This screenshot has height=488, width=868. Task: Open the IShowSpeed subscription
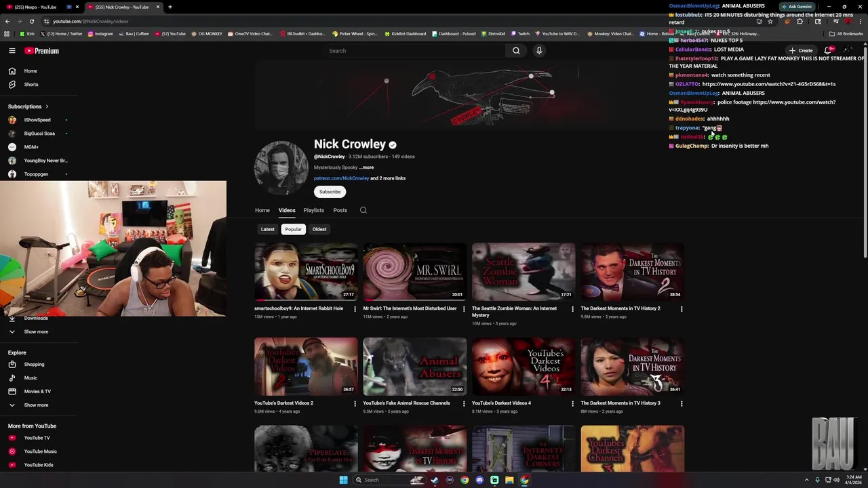point(37,120)
